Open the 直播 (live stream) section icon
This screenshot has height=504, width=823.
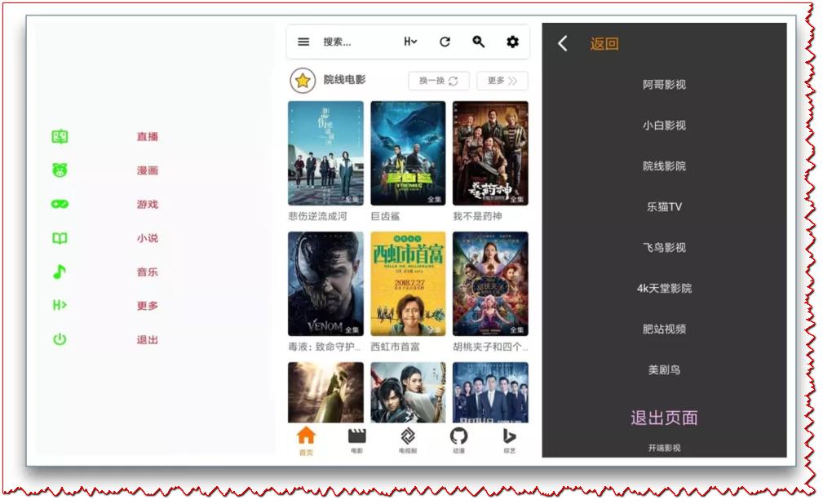point(58,135)
